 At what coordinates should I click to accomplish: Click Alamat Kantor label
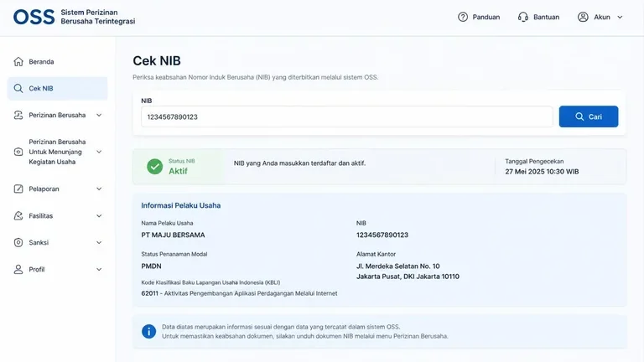376,254
